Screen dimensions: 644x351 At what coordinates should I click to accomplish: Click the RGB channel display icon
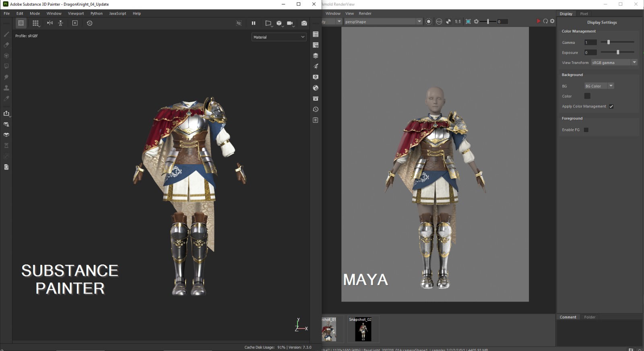[439, 22]
